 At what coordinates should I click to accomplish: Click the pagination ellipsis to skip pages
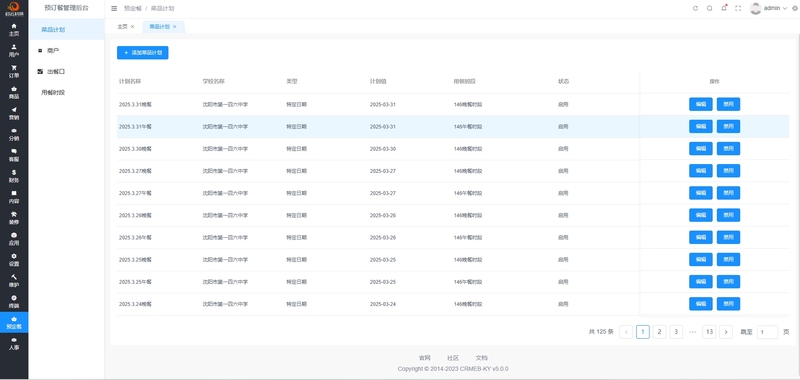pos(692,332)
